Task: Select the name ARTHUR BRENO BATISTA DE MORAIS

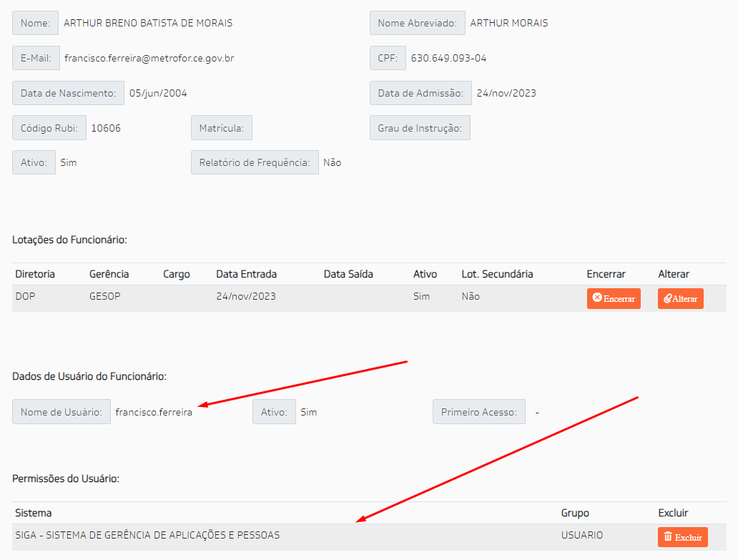Action: (148, 23)
